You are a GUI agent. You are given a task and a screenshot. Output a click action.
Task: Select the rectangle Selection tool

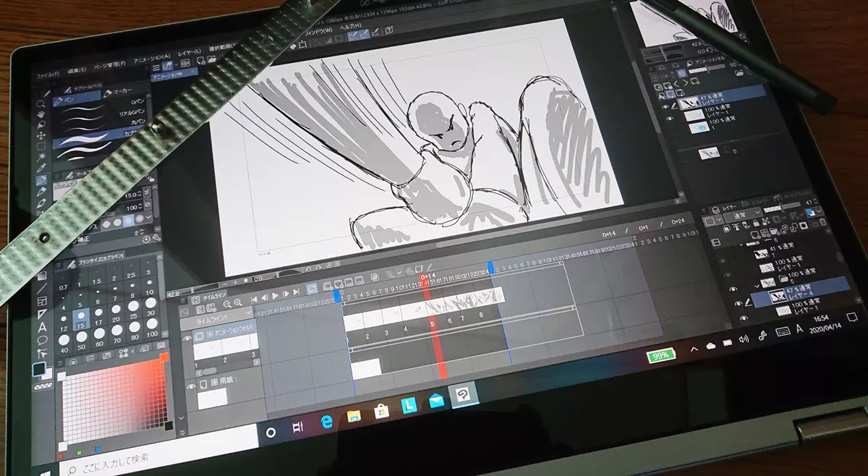click(41, 145)
